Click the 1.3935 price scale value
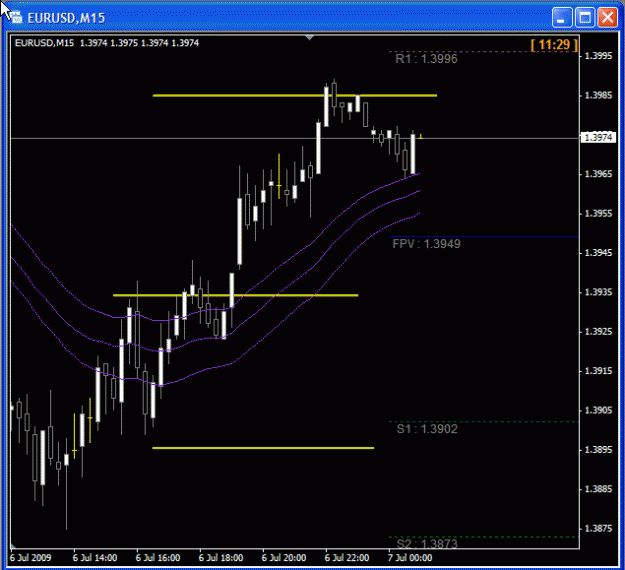Viewport: 625px width, 570px height. (598, 292)
